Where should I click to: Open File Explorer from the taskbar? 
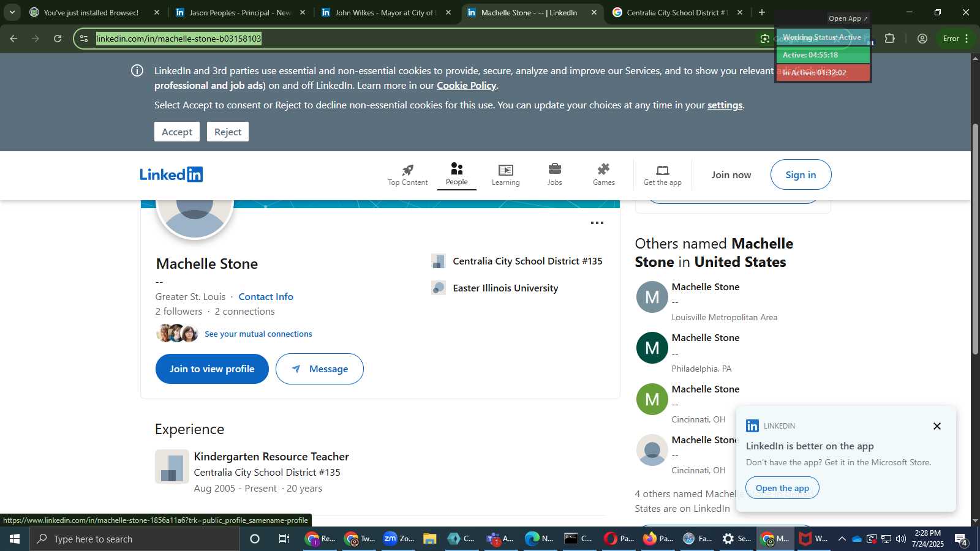pyautogui.click(x=429, y=539)
